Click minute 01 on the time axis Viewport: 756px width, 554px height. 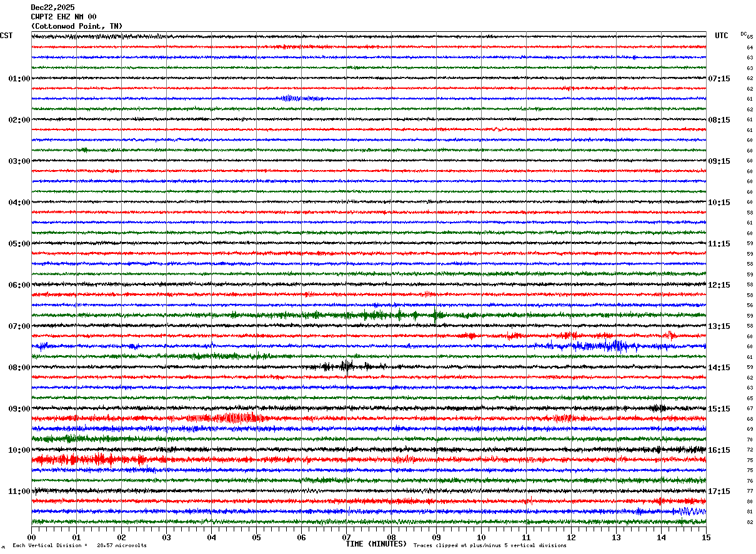(x=76, y=537)
